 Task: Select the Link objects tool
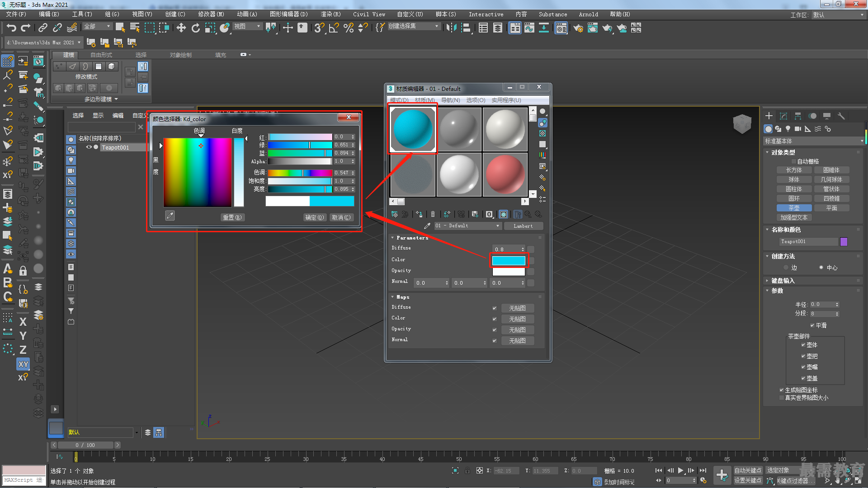click(42, 28)
